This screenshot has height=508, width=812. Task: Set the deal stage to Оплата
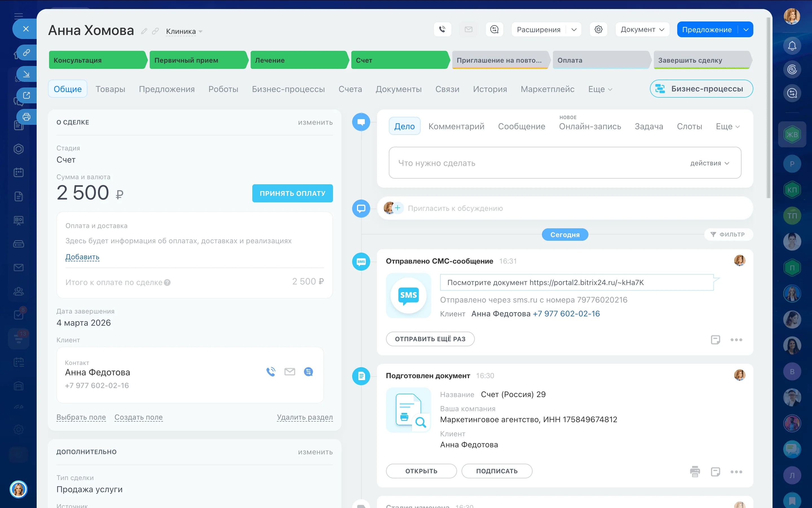(601, 60)
